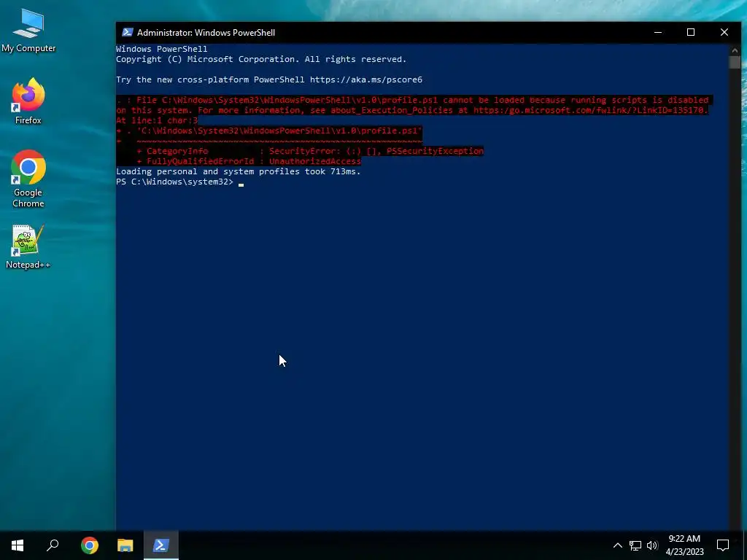Click the 'At line:1 char:3' error line

[x=157, y=120]
